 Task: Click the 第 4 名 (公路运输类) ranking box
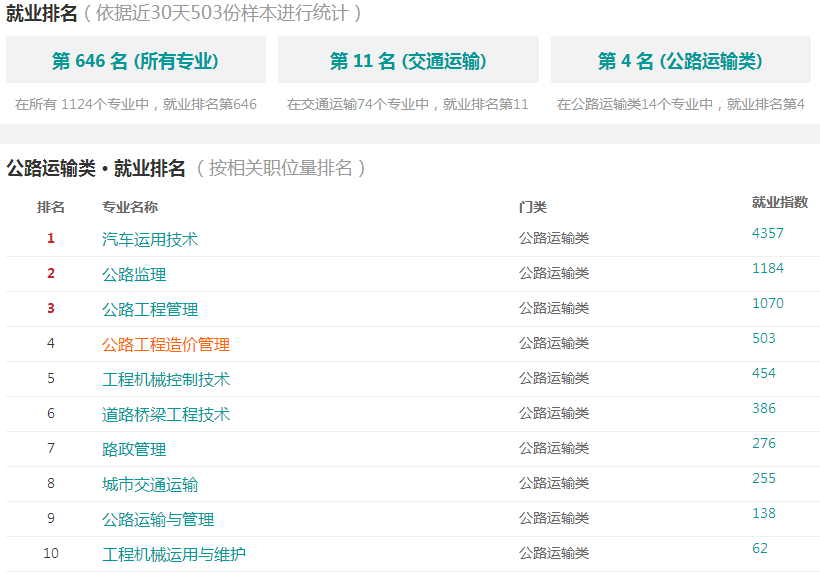tap(681, 60)
